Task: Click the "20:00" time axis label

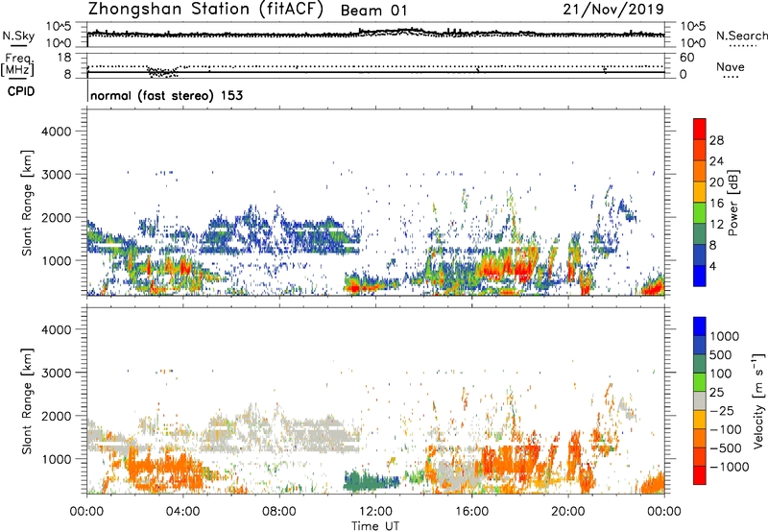Action: [567, 512]
